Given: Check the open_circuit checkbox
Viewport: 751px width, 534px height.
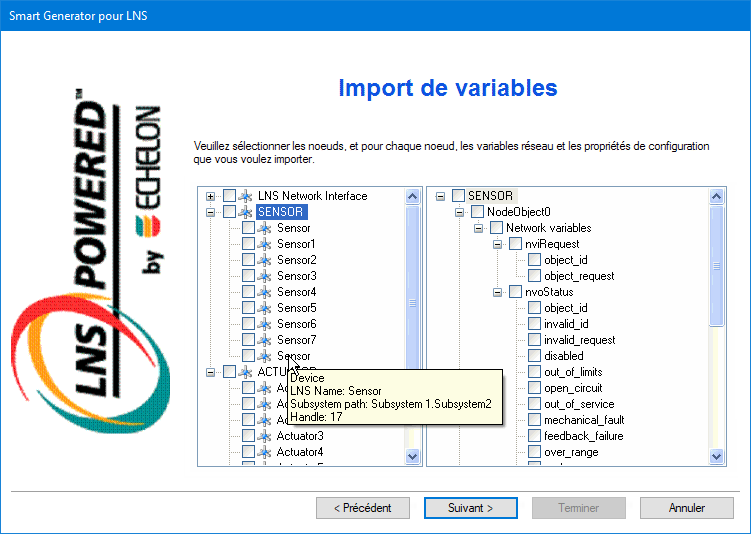Looking at the screenshot, I should 535,387.
